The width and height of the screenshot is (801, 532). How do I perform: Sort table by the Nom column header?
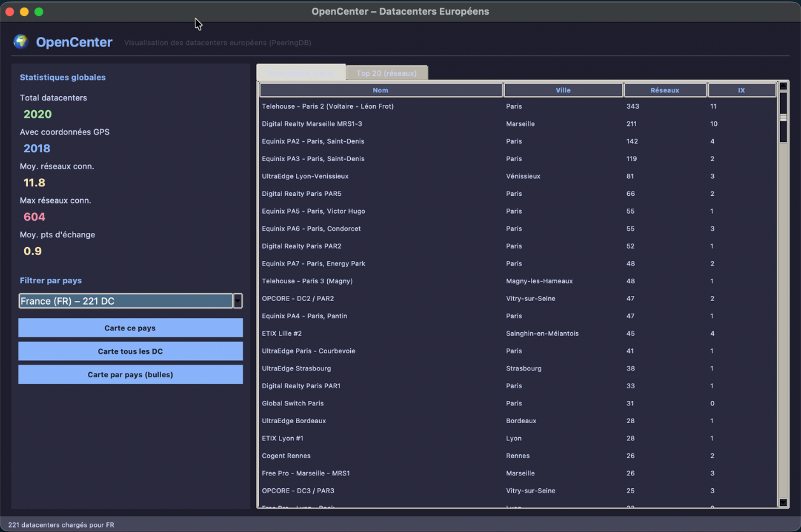(380, 90)
